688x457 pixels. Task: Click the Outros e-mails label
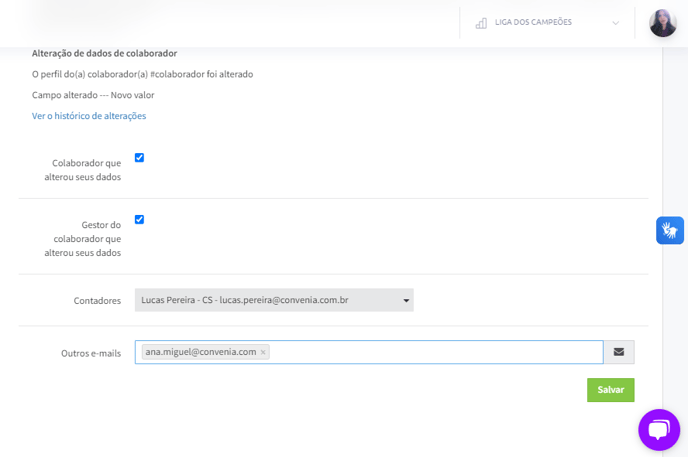pos(91,353)
